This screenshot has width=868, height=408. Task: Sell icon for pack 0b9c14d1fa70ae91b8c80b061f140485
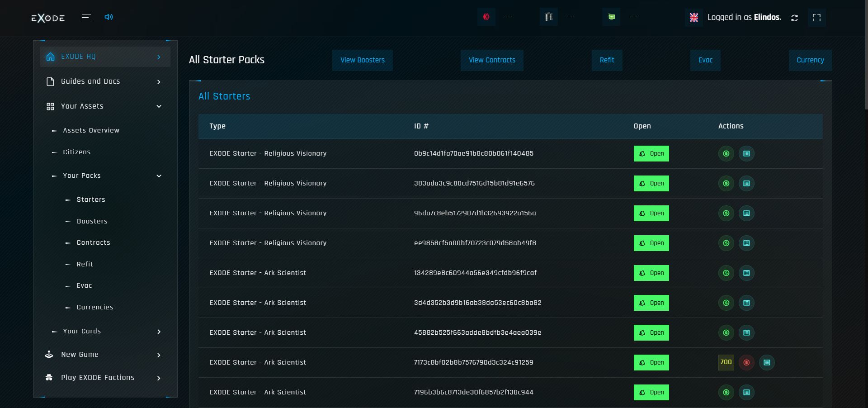[726, 154]
